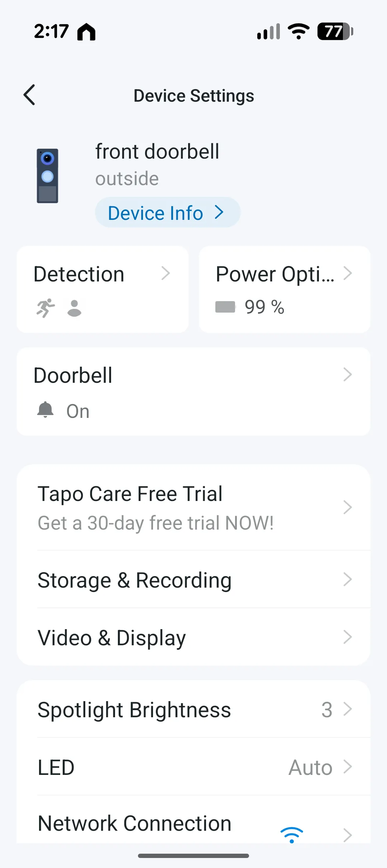
Task: Tap the front doorbell device image
Action: click(x=47, y=176)
